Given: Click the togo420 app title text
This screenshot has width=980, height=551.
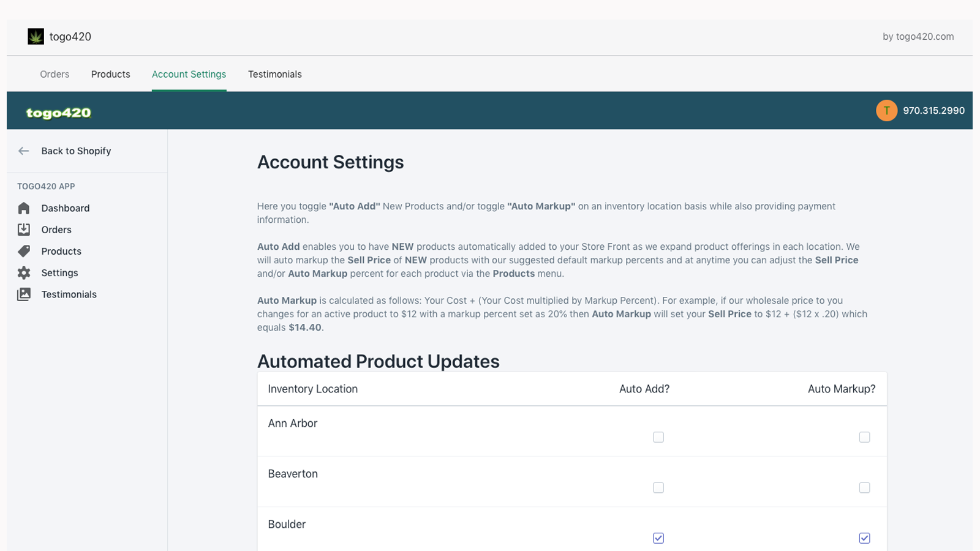Looking at the screenshot, I should tap(70, 37).
